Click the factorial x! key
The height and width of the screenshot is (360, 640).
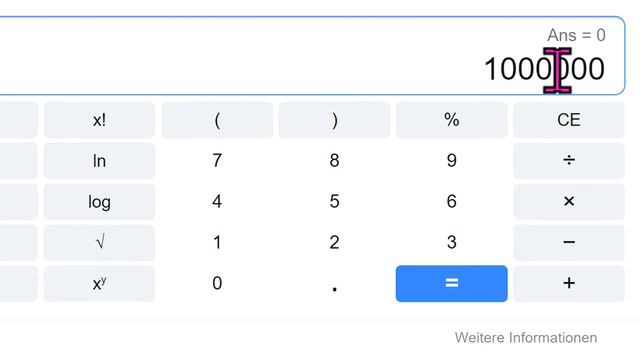pos(99,120)
